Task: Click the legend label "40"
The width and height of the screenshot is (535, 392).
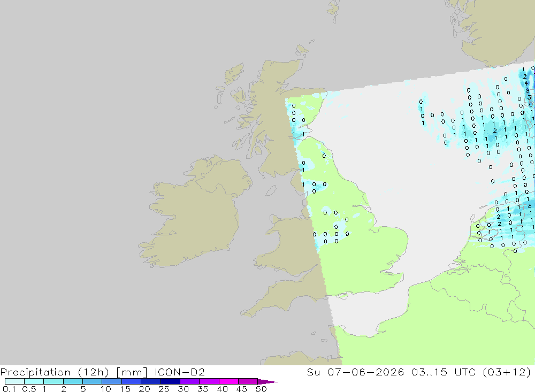Action: point(222,389)
